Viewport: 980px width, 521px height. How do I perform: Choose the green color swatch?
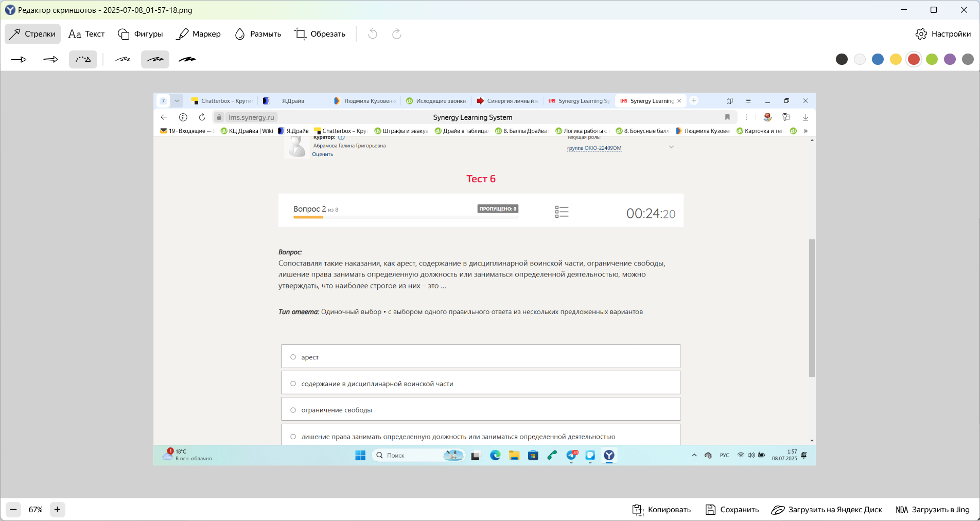[x=932, y=59]
